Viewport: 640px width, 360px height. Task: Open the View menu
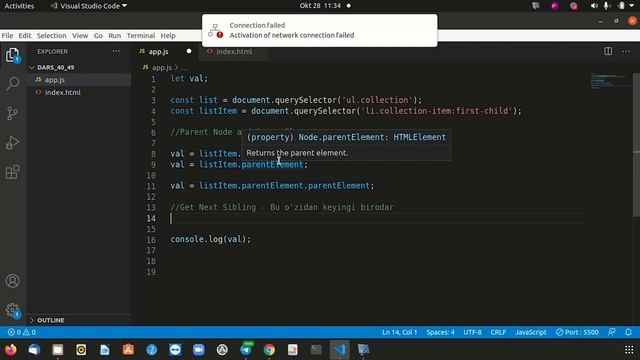click(80, 36)
